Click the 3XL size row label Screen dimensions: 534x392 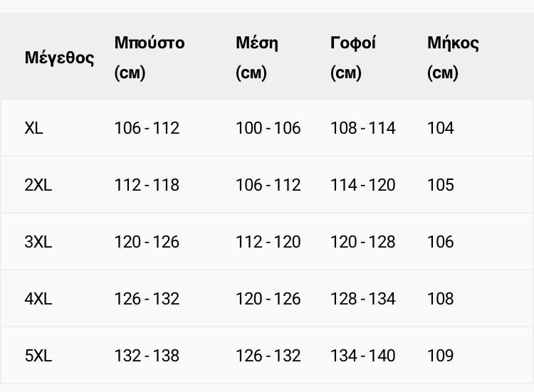point(38,242)
